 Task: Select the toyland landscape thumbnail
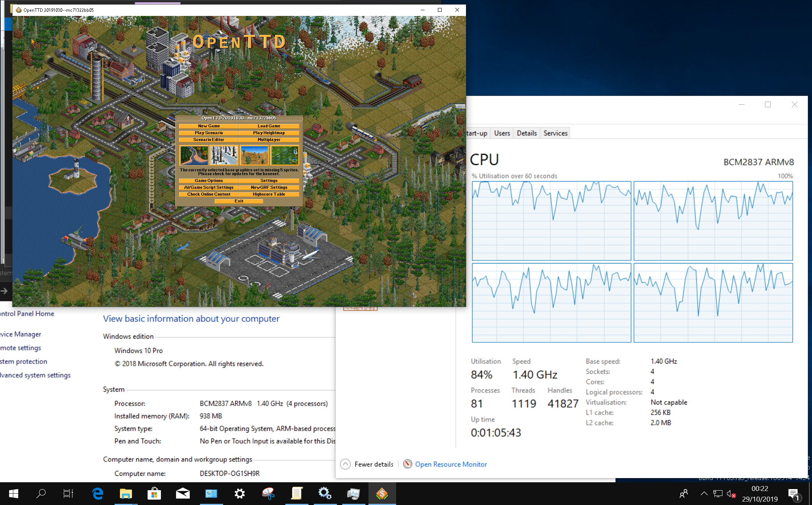click(x=285, y=155)
